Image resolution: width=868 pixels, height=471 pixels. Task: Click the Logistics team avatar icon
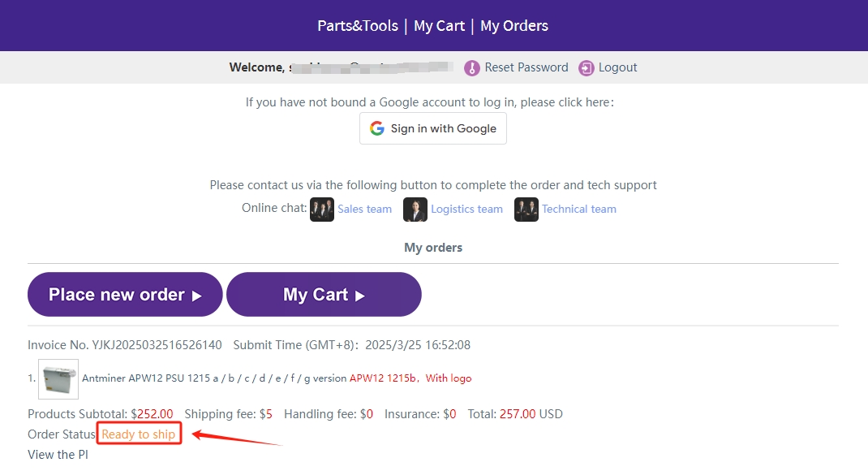[415, 210]
